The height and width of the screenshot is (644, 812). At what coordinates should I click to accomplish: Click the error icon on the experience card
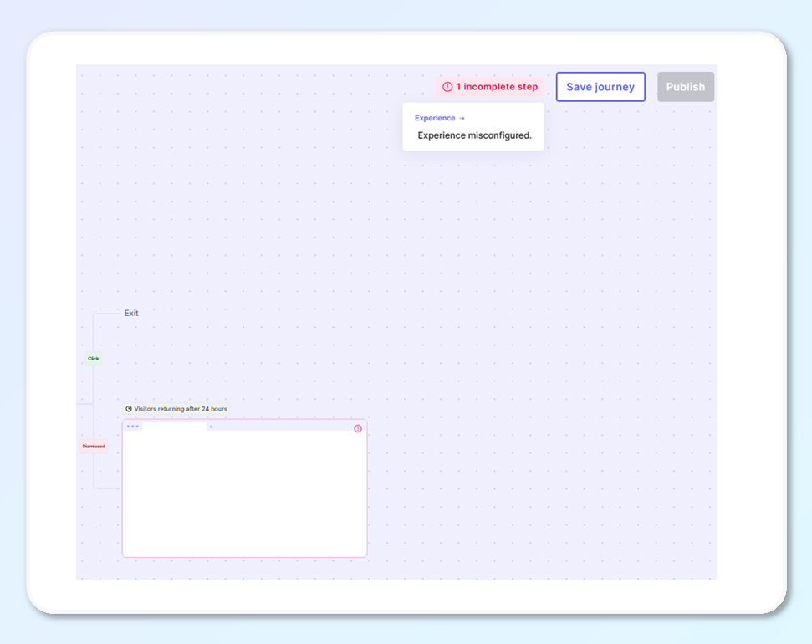tap(358, 428)
